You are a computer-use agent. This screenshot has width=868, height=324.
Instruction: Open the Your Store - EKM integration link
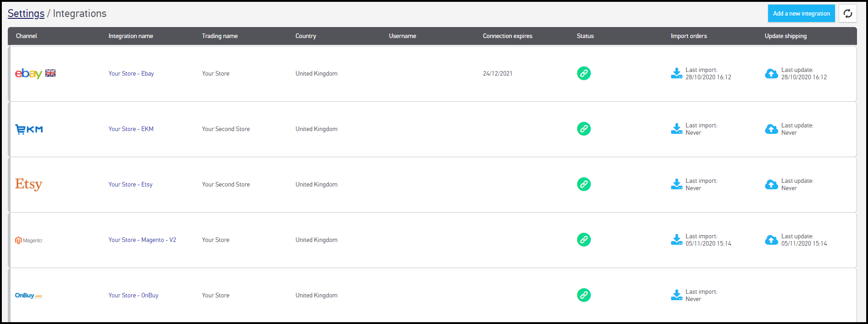tap(131, 129)
